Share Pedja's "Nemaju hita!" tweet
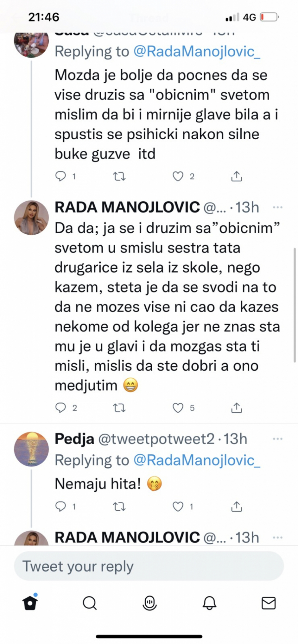 coord(236,506)
